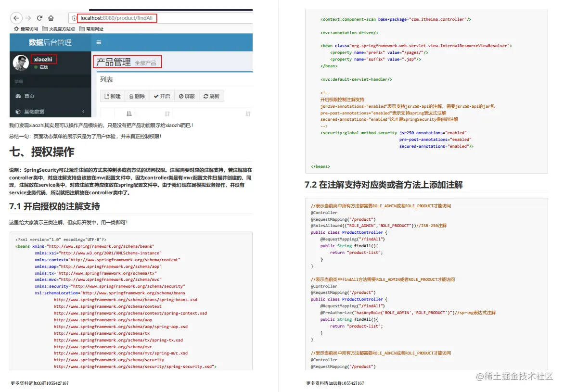This screenshot has width=564, height=392.
Task: Click the 屏蔽 (Block) icon in the toolbar
Action: 180,96
